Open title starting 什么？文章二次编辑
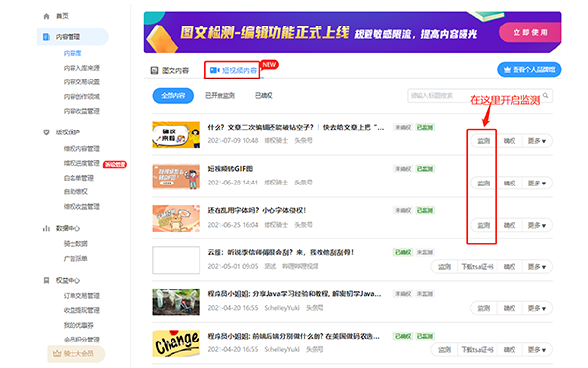Screen dimensions: 588x368 coord(296,127)
